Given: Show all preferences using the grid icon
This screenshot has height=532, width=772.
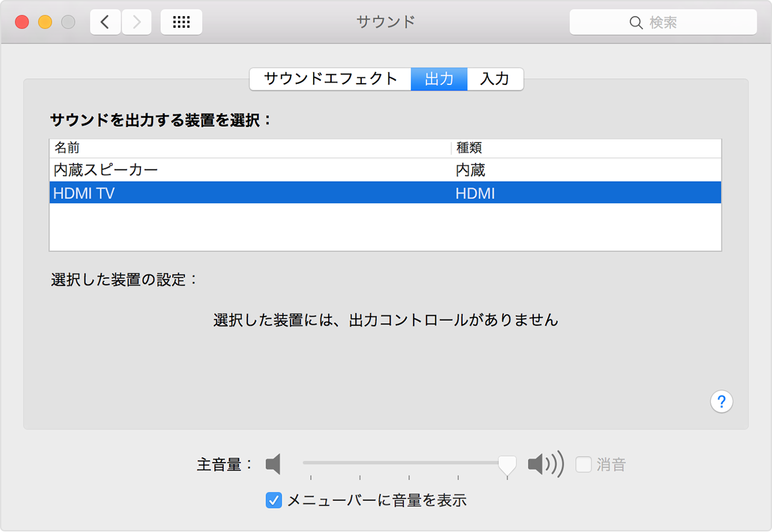Looking at the screenshot, I should click(x=182, y=22).
